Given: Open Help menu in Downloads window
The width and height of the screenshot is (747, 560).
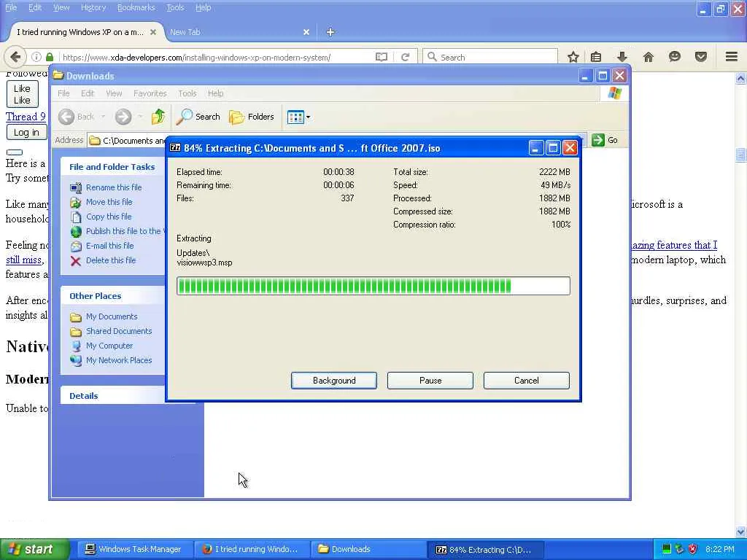Looking at the screenshot, I should point(215,93).
